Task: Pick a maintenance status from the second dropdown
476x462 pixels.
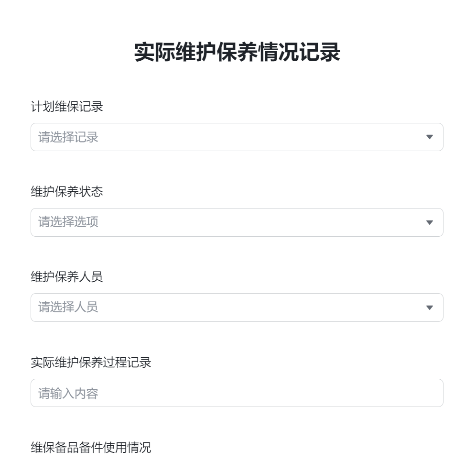Action: 237,222
